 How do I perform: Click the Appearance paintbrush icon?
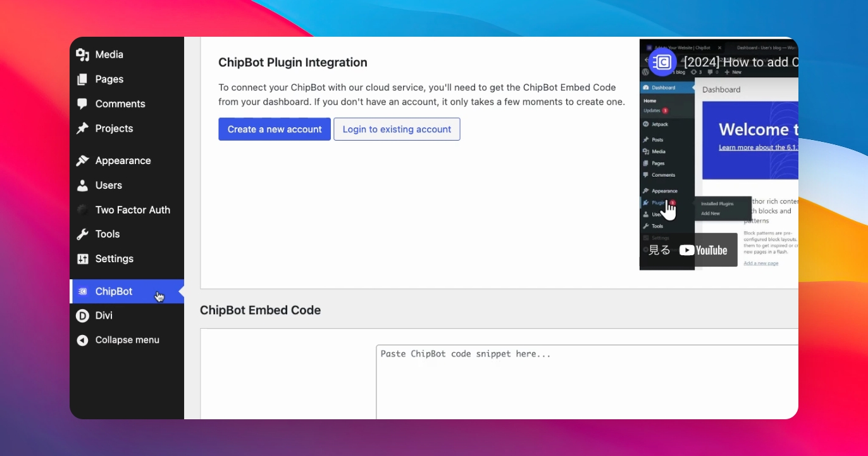(x=82, y=161)
